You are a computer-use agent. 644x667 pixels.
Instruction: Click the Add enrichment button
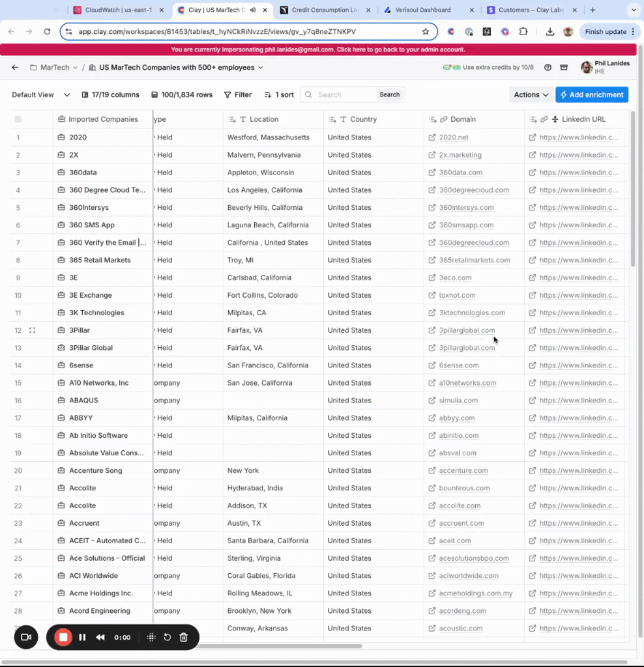point(591,94)
